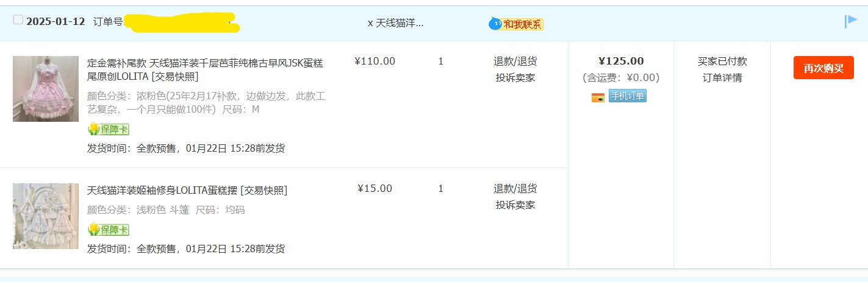View 订单详情 for this order

coord(722,78)
